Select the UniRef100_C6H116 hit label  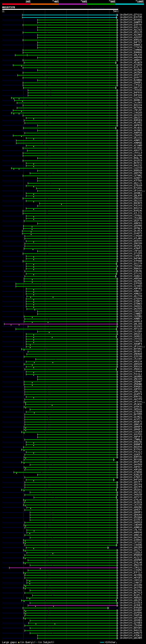coord(131,580)
